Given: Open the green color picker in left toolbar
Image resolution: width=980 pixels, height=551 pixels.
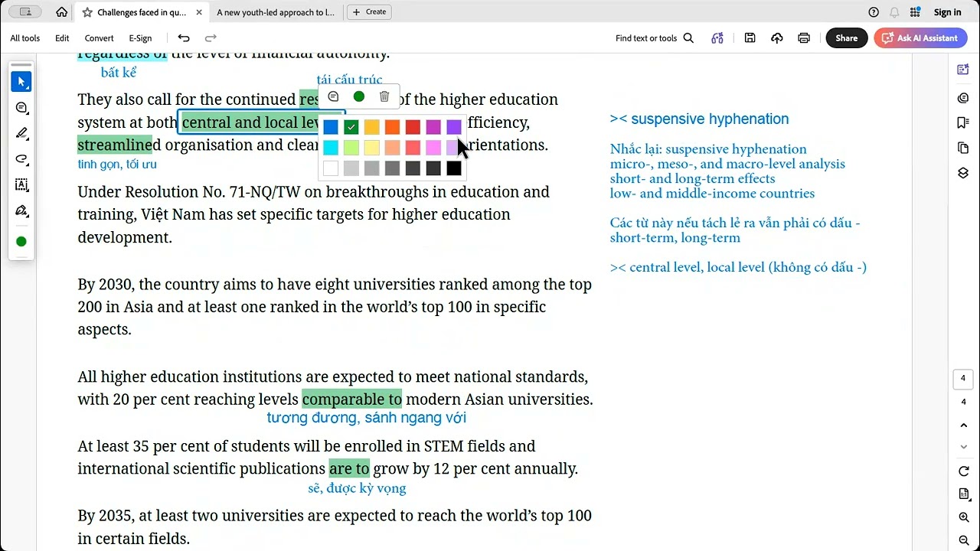Looking at the screenshot, I should [21, 242].
